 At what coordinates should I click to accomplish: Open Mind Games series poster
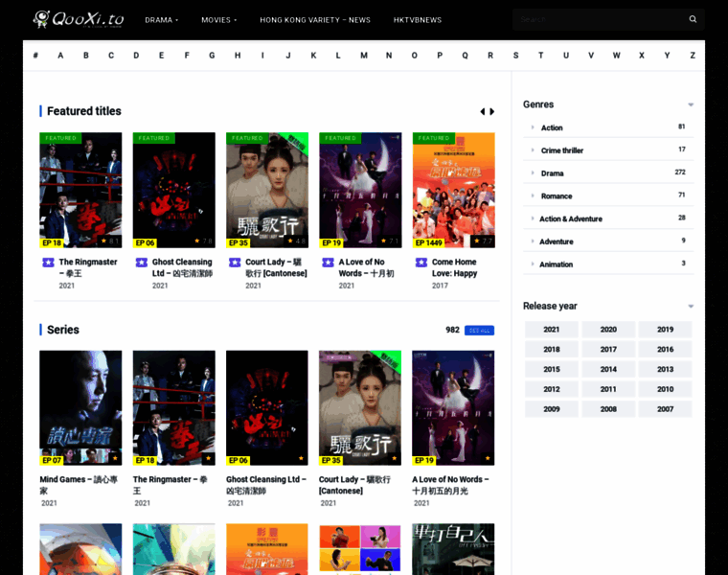pyautogui.click(x=80, y=408)
